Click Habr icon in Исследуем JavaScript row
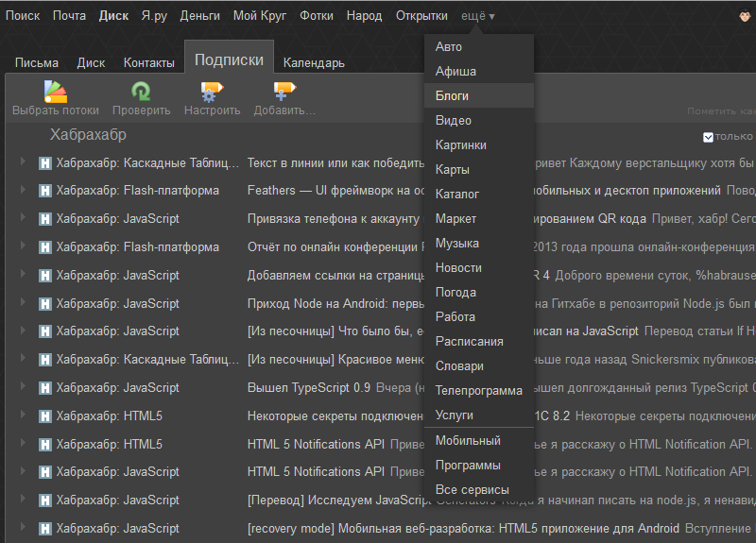756x543 pixels. (x=44, y=501)
